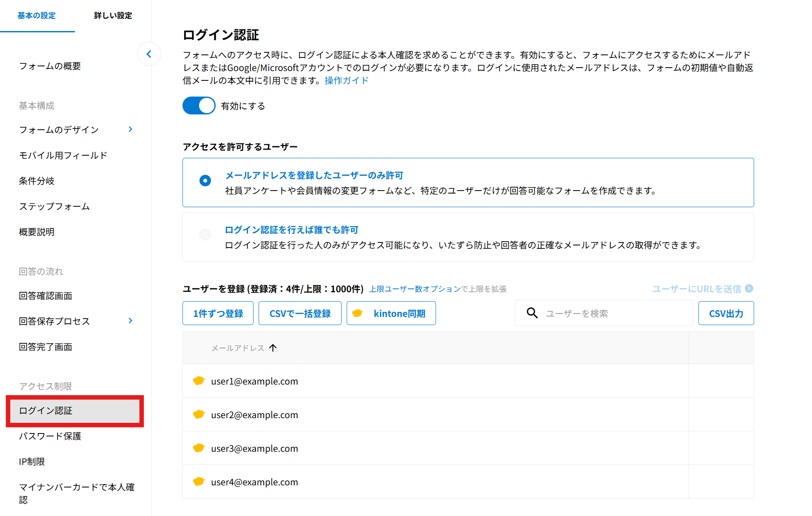Click the 1件ずつ登録 button
The height and width of the screenshot is (516, 812).
[x=218, y=314]
